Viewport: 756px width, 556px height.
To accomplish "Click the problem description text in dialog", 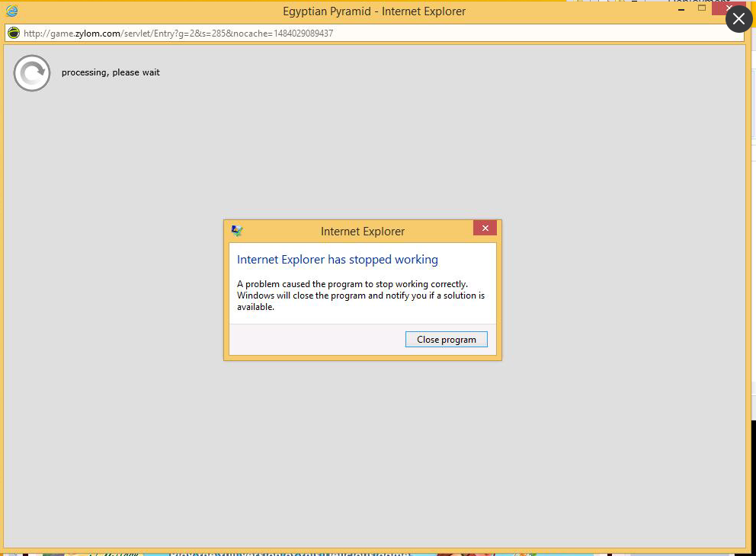I will 360,296.
